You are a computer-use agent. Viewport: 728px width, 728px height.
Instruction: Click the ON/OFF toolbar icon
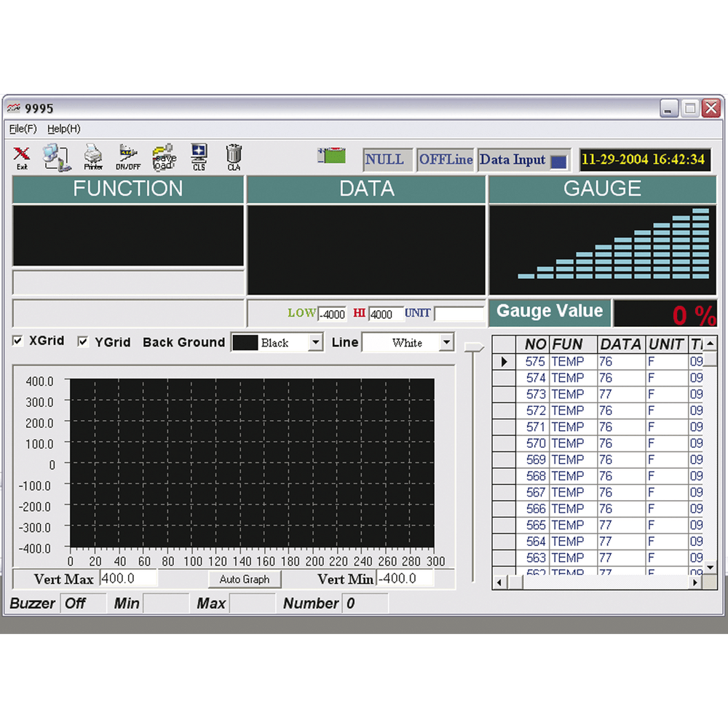point(127,157)
